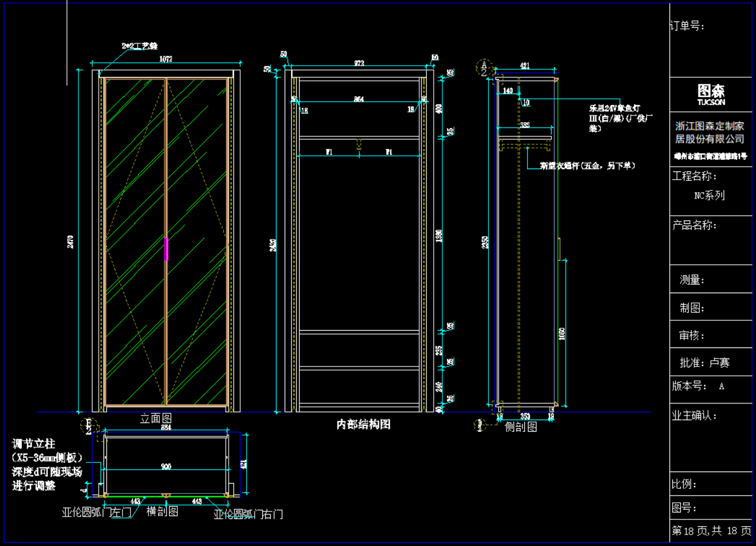Select the 订单号 field in title block
Image resolution: width=756 pixels, height=546 pixels.
(x=687, y=26)
